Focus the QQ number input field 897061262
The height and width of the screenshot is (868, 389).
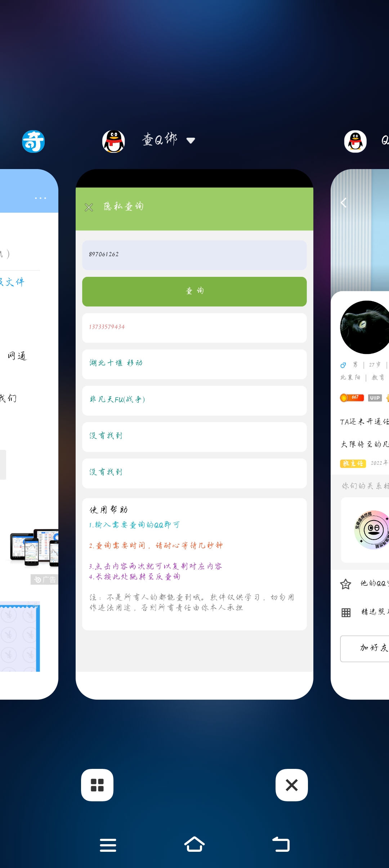(x=194, y=255)
